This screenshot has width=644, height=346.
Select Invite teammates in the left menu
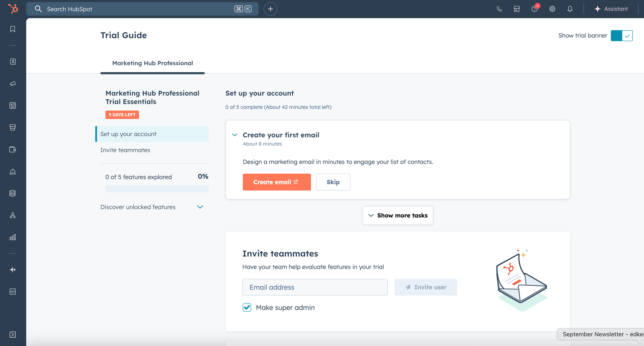pyautogui.click(x=125, y=150)
